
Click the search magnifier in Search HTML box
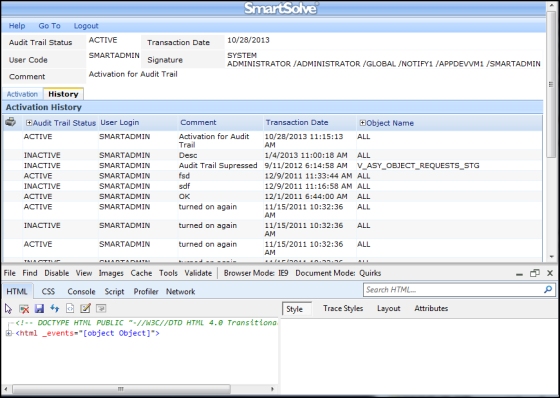[548, 289]
